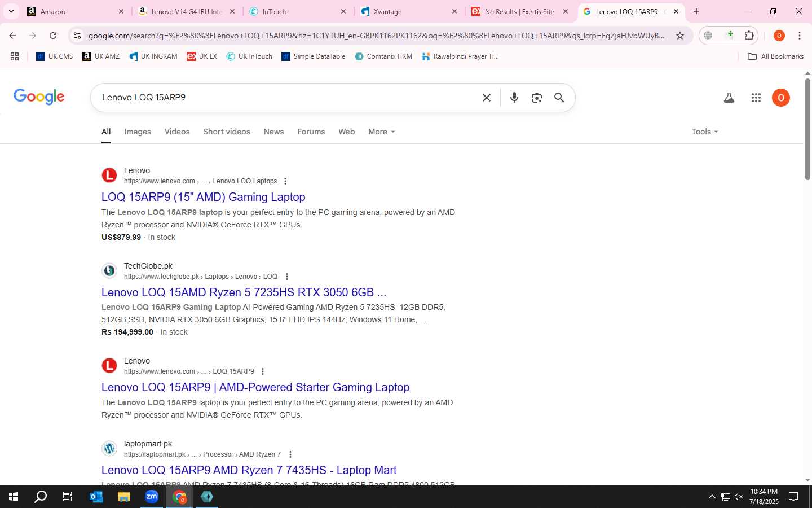Open Chrome three-dot menu

800,36
